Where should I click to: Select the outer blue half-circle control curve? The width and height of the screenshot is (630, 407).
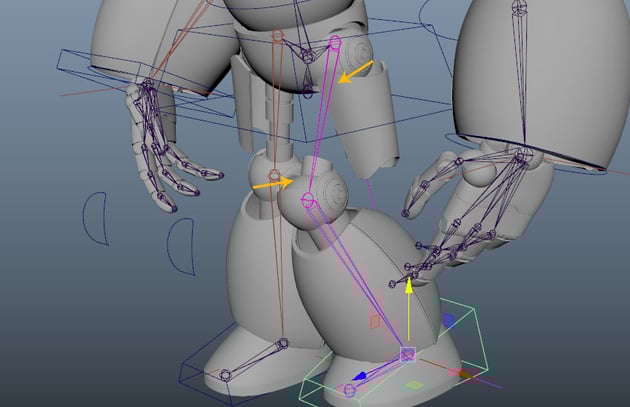point(95,219)
